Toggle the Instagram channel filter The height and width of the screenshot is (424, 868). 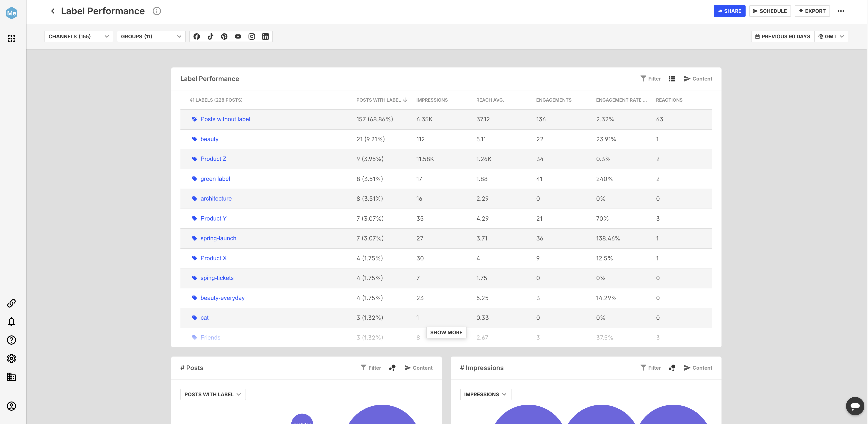[x=252, y=36]
